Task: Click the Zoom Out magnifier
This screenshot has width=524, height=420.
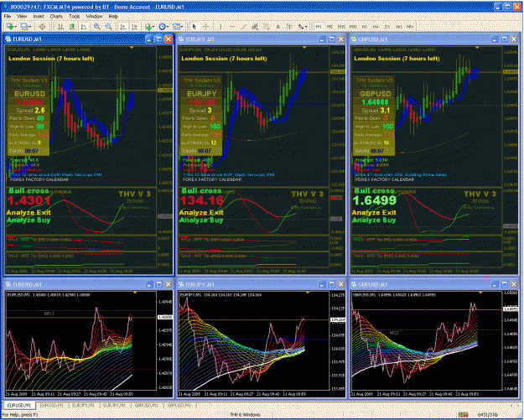Action: 109,27
